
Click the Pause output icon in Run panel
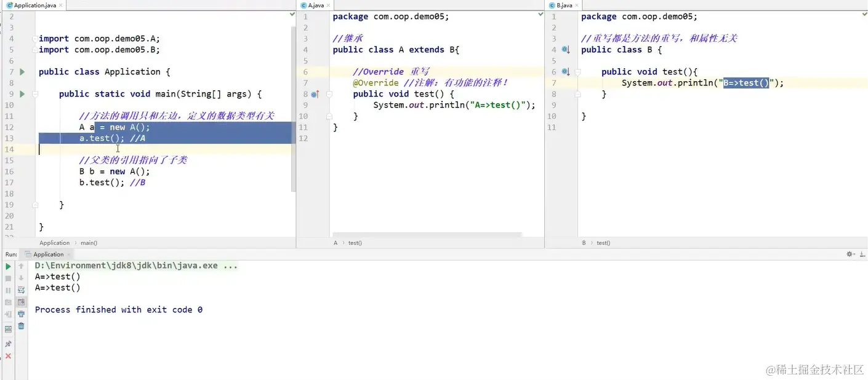click(x=8, y=290)
